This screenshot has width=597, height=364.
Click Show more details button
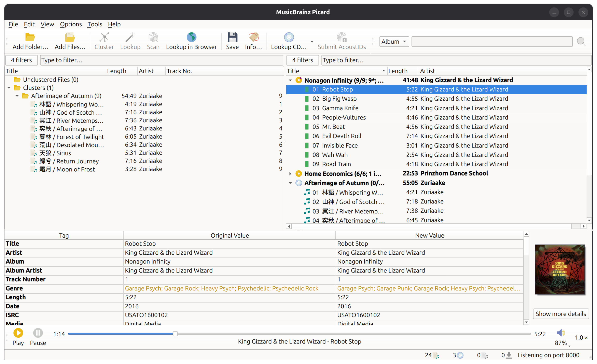click(561, 314)
